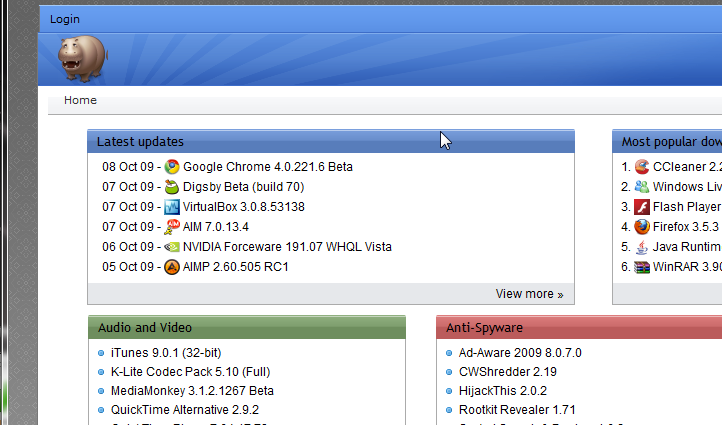Image resolution: width=722 pixels, height=425 pixels.
Task: Open NVIDIA Forceware 191.07 WHQL Vista link
Action: (287, 247)
